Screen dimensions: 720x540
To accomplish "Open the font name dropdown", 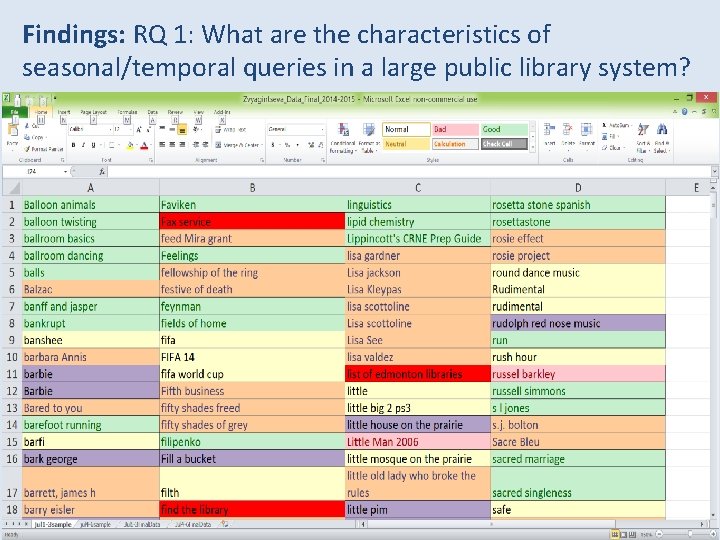I will coord(110,129).
